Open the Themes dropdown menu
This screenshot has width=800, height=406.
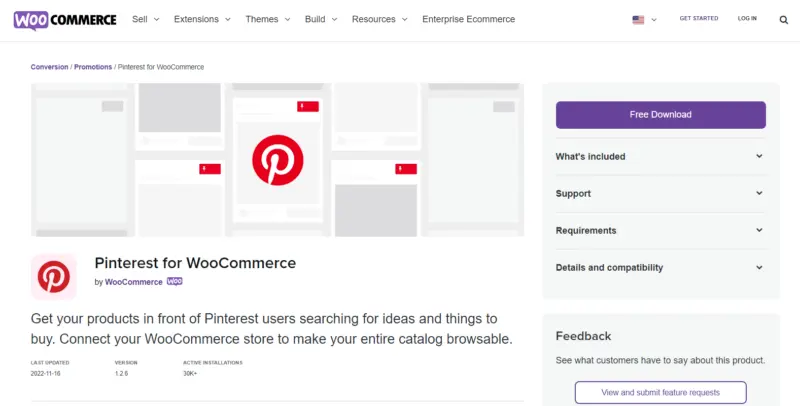coord(266,19)
